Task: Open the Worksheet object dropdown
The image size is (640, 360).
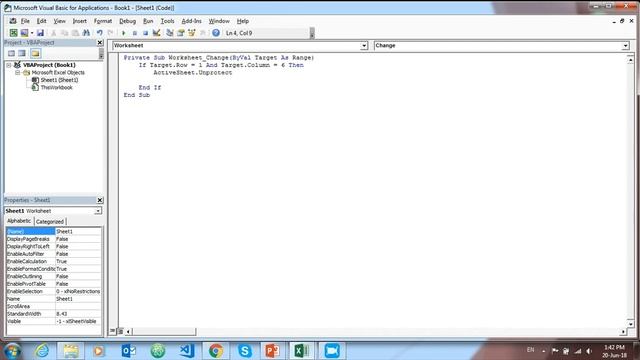Action: [x=364, y=46]
